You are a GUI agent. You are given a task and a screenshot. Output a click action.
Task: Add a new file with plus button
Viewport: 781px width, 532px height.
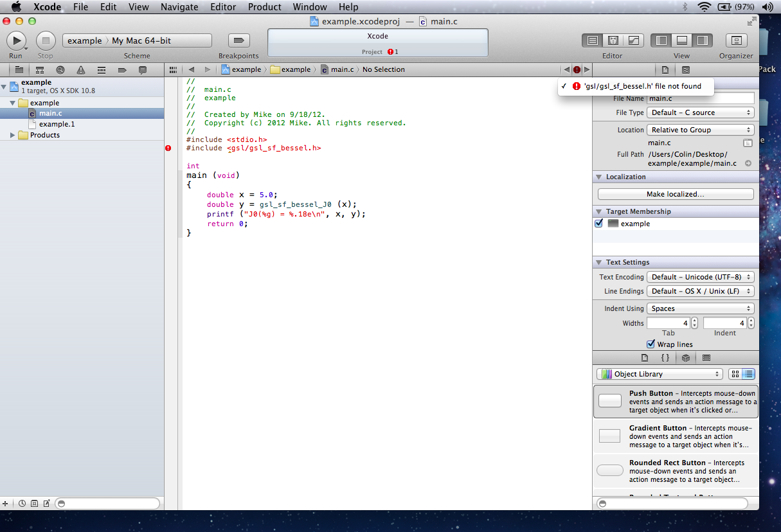coord(6,504)
